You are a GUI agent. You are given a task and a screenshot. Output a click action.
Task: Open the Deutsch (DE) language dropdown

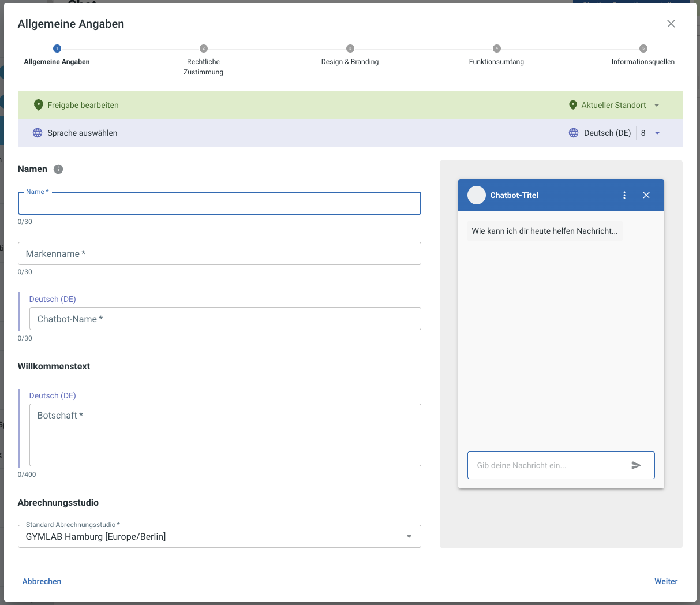pyautogui.click(x=657, y=133)
